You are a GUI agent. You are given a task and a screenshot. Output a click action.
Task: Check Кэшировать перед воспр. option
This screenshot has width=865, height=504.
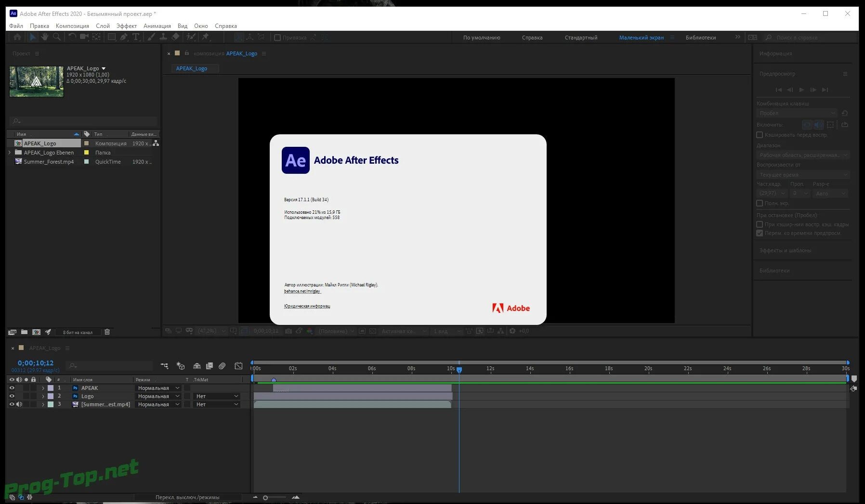[760, 135]
